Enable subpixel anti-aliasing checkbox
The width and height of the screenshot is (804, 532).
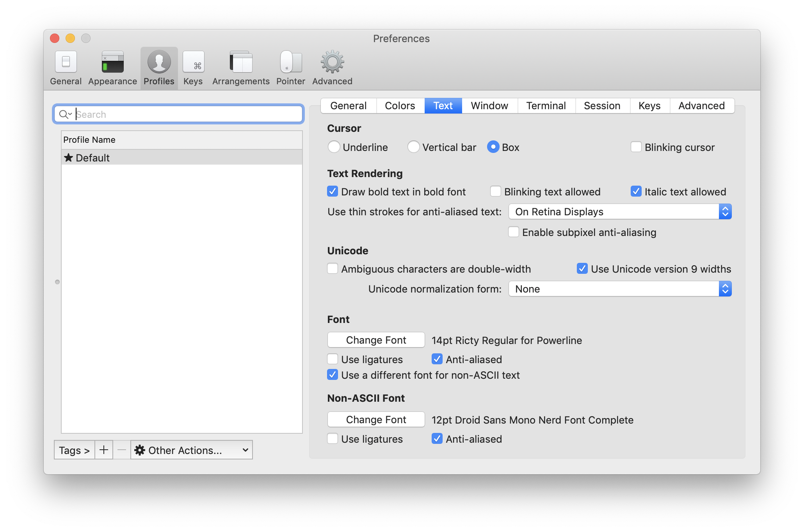pyautogui.click(x=514, y=232)
